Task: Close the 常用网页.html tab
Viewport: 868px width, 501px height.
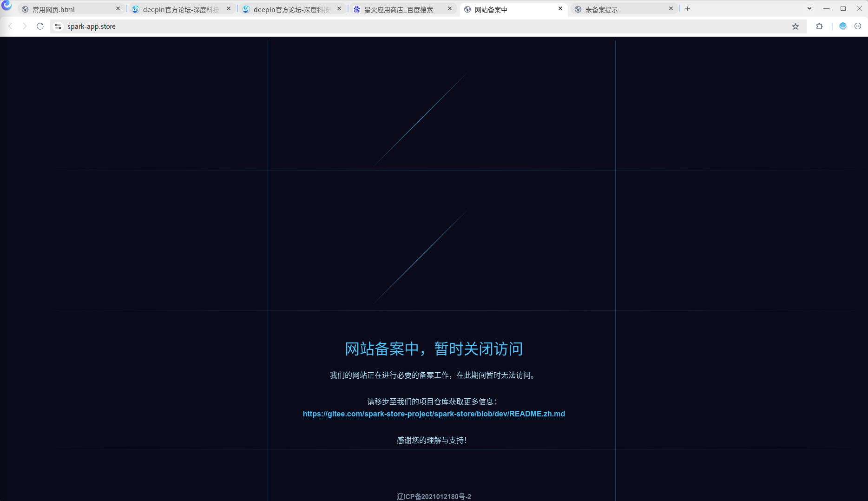Action: [x=118, y=9]
